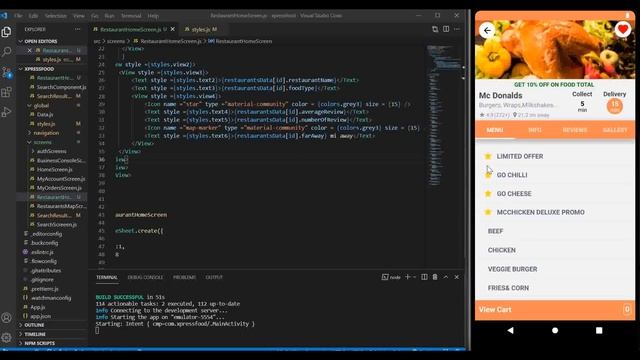Open the Accounts menu icon
The height and width of the screenshot is (360, 640).
(7, 318)
